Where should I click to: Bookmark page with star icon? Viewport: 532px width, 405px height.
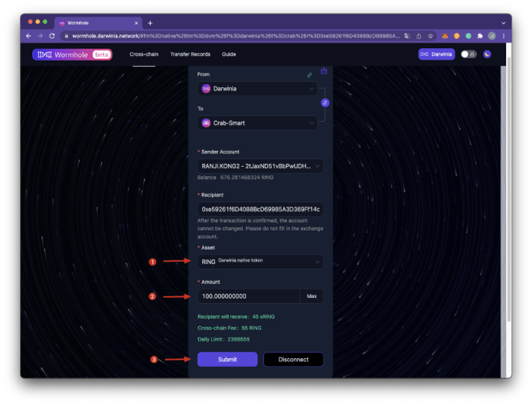(x=430, y=36)
